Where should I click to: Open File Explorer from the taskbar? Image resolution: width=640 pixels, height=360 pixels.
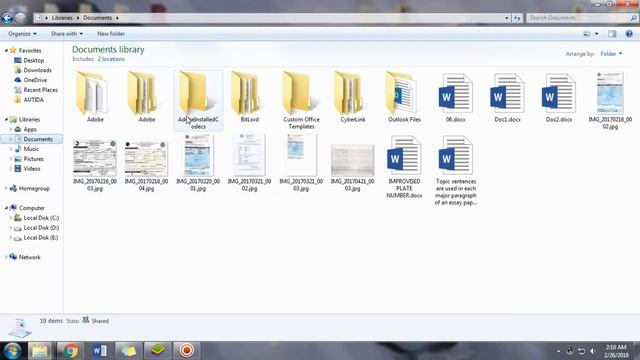pos(40,351)
